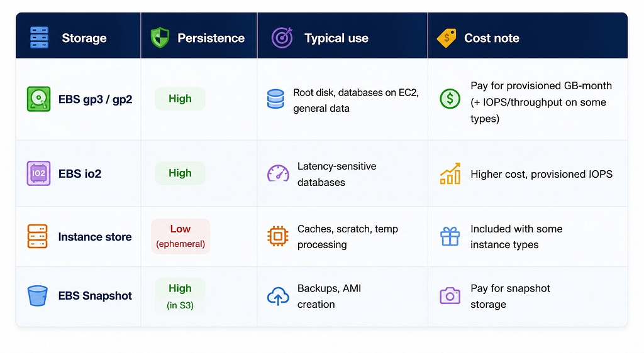Screen dimensions: 644x353
Task: Click the green disk EBS gp3 icon
Action: pos(38,99)
